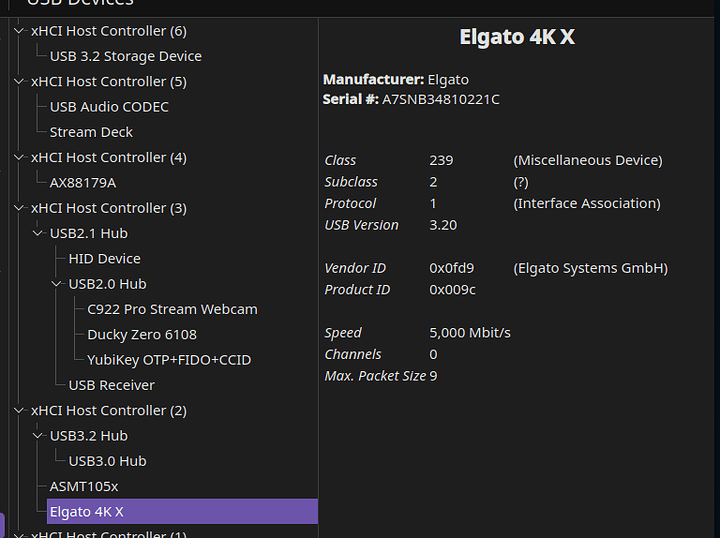720x538 pixels.
Task: Show C922 Pro Stream Webcam details
Action: click(x=172, y=310)
